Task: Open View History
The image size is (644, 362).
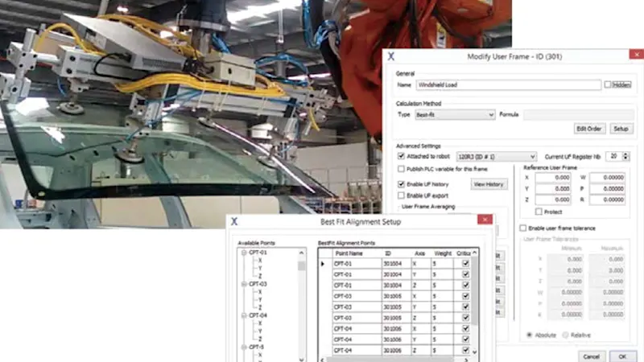Action: pos(489,184)
